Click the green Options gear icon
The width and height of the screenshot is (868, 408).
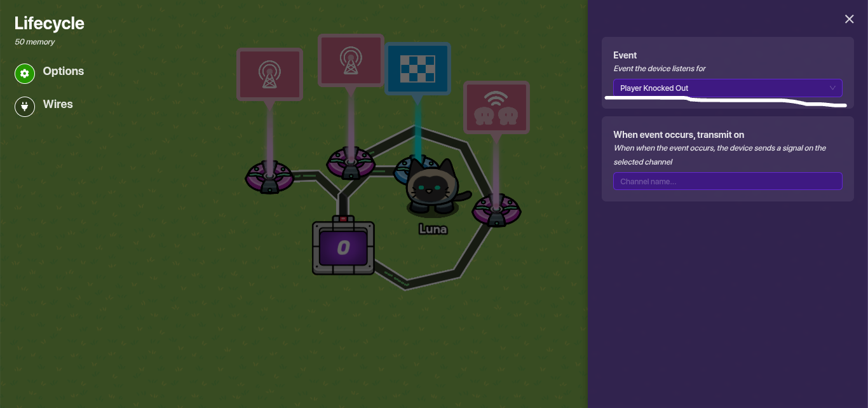(x=25, y=74)
